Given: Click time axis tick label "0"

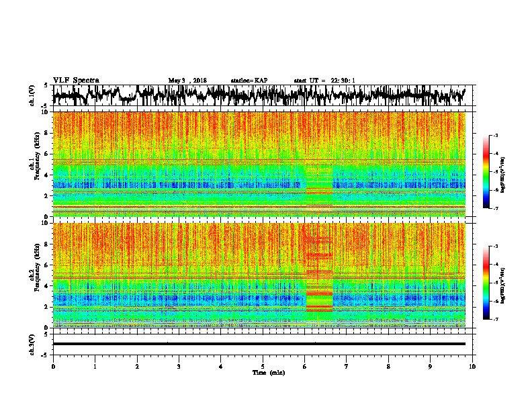Looking at the screenshot, I should tap(53, 367).
